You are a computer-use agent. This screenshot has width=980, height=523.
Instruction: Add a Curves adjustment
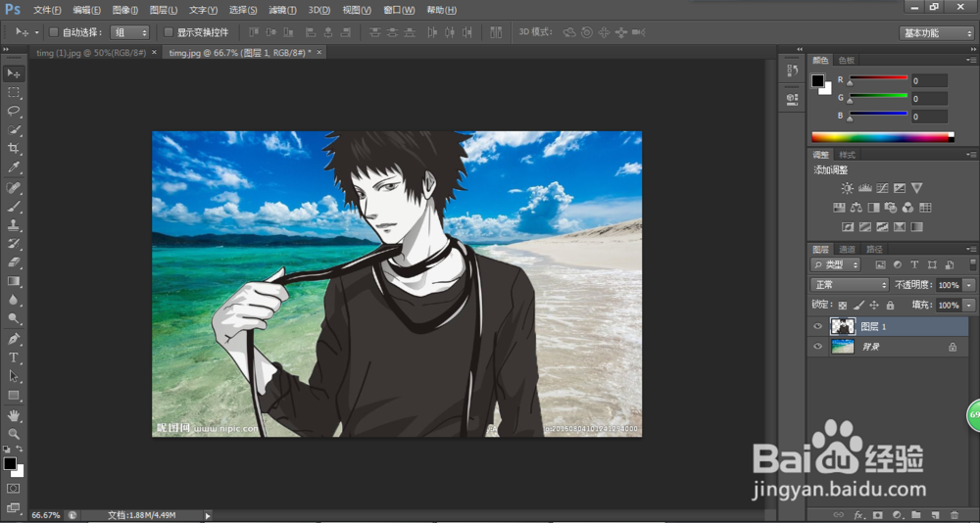(883, 188)
